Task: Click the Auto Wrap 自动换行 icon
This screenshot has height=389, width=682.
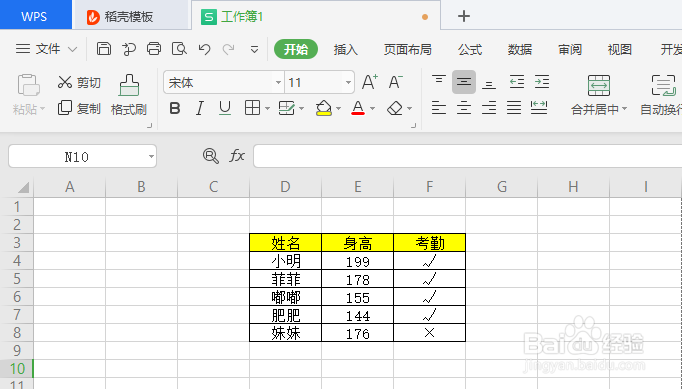Action: [663, 85]
